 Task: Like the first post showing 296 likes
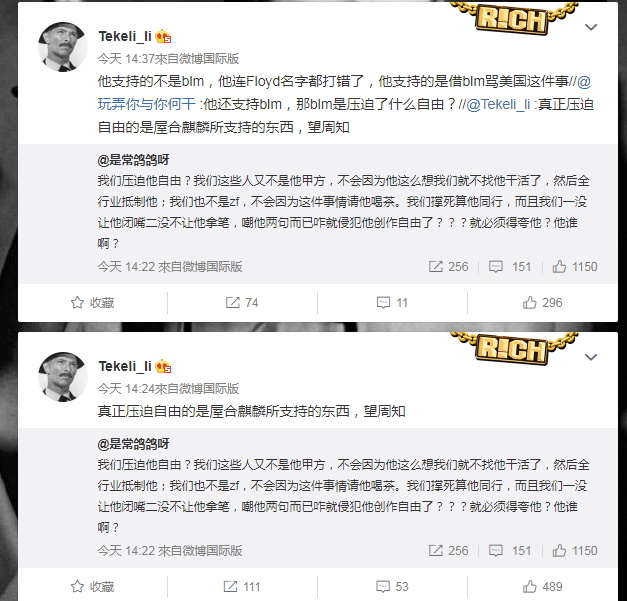[542, 303]
